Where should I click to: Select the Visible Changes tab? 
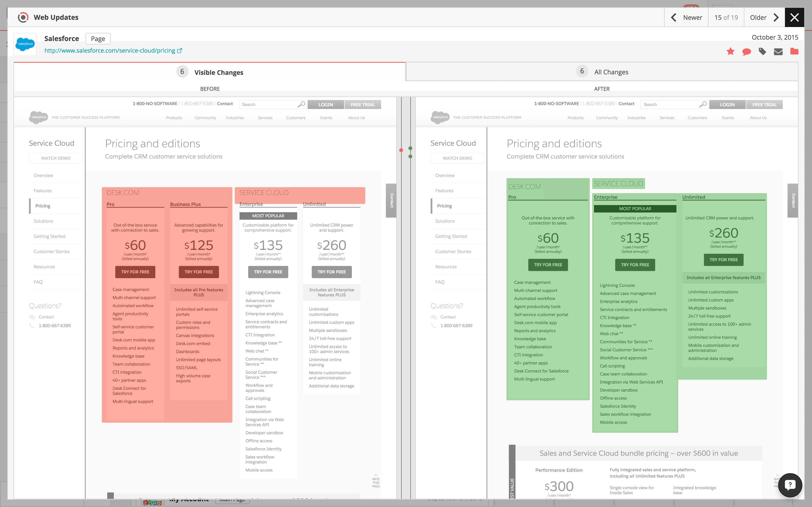(210, 72)
